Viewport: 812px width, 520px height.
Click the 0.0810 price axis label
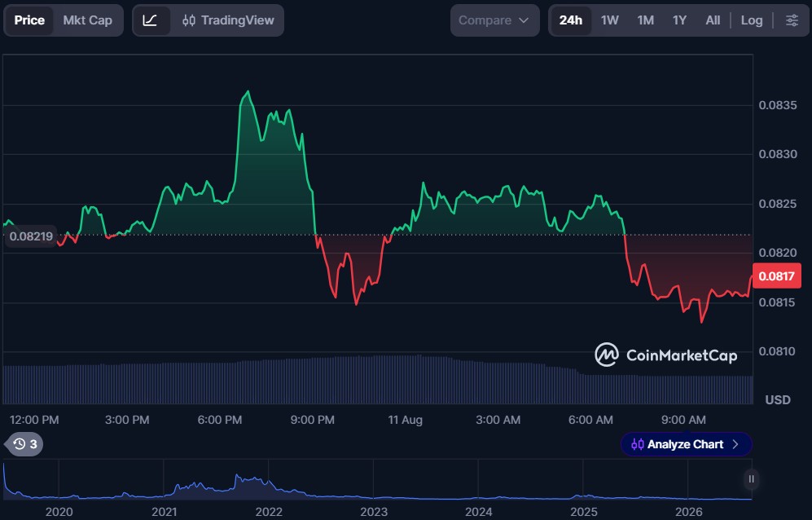[x=778, y=351]
